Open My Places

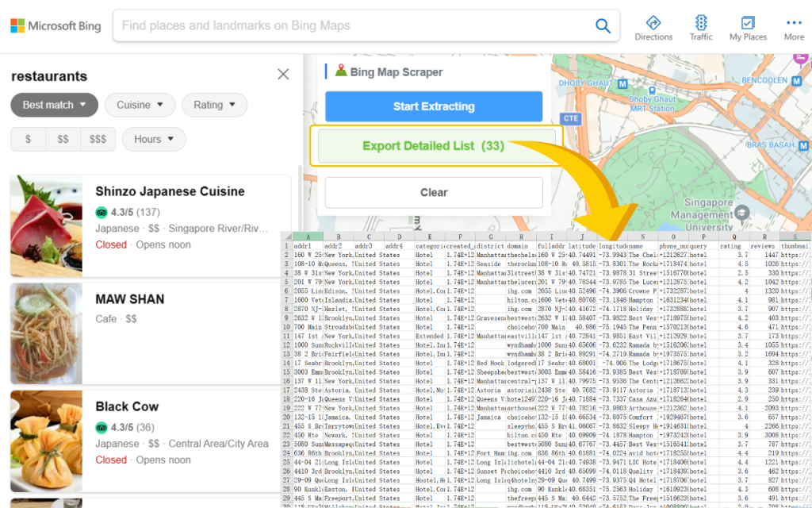click(747, 25)
